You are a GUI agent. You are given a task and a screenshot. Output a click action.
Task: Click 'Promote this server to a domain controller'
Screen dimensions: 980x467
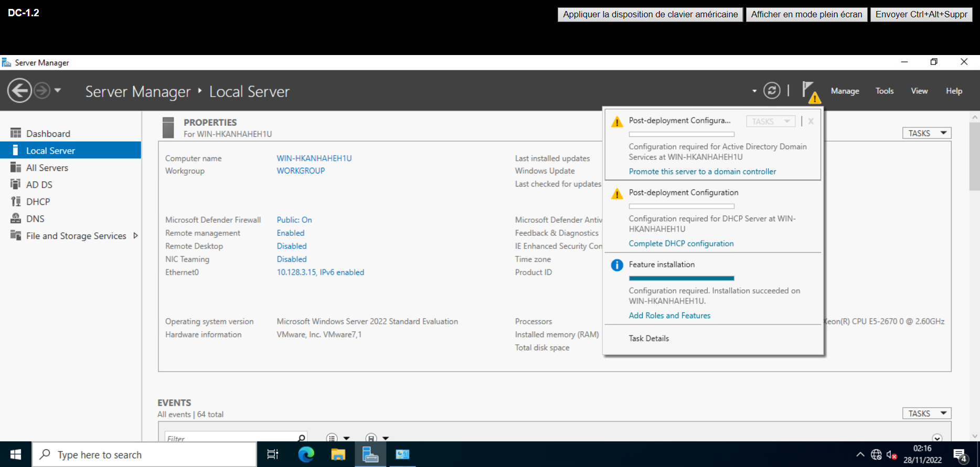tap(702, 171)
